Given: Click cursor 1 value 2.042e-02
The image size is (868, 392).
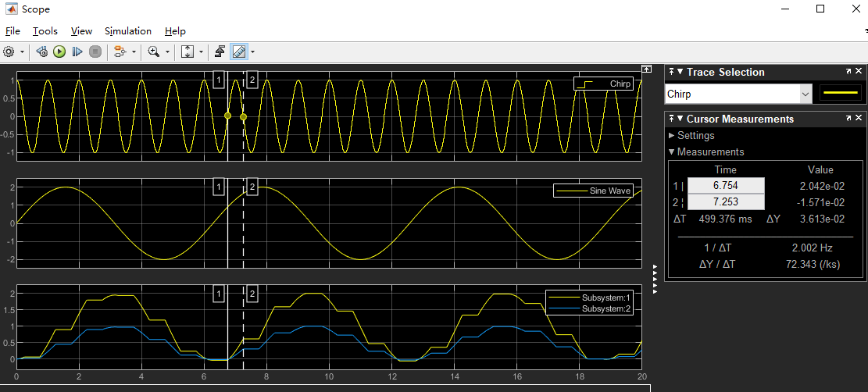Looking at the screenshot, I should pyautogui.click(x=822, y=186).
